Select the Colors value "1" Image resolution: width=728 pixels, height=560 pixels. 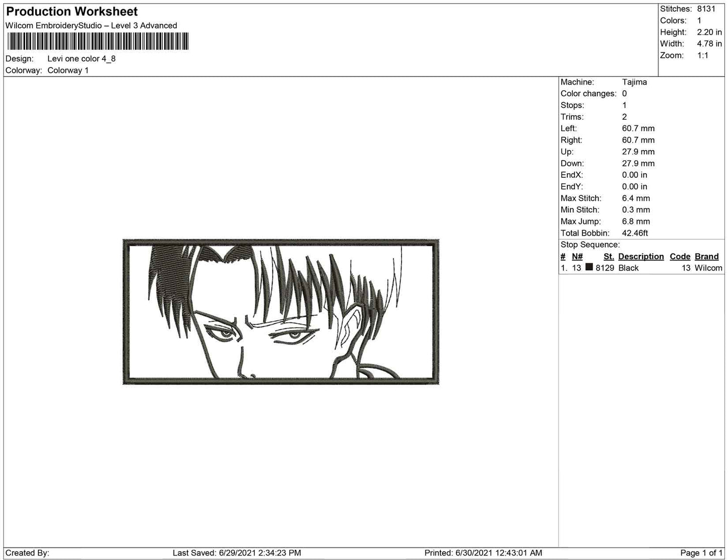click(699, 21)
